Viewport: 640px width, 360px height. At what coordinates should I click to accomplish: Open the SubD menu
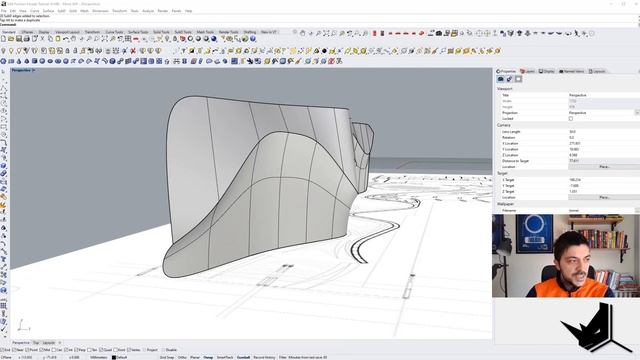pyautogui.click(x=62, y=11)
